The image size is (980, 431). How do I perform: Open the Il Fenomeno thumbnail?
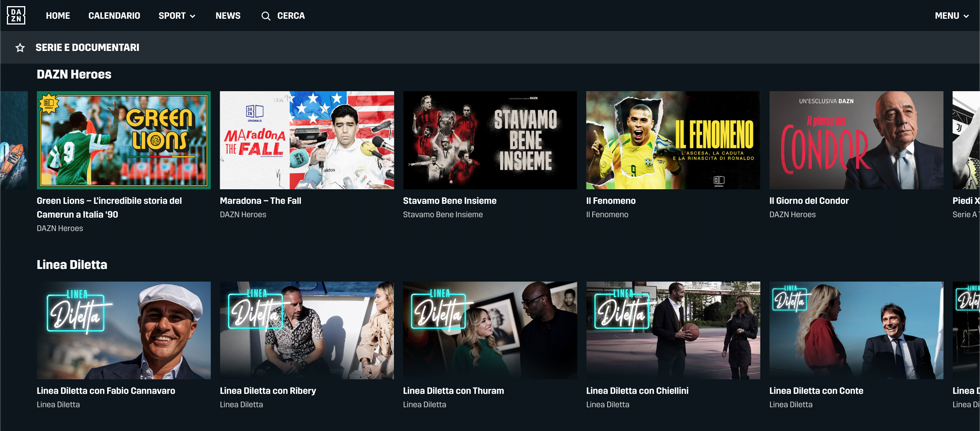(x=673, y=140)
